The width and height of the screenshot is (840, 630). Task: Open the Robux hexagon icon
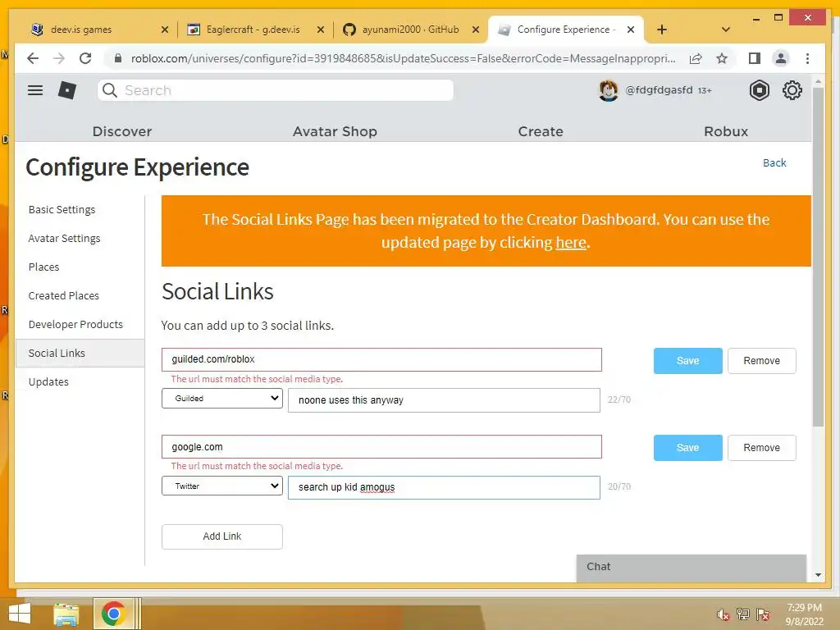coord(759,90)
